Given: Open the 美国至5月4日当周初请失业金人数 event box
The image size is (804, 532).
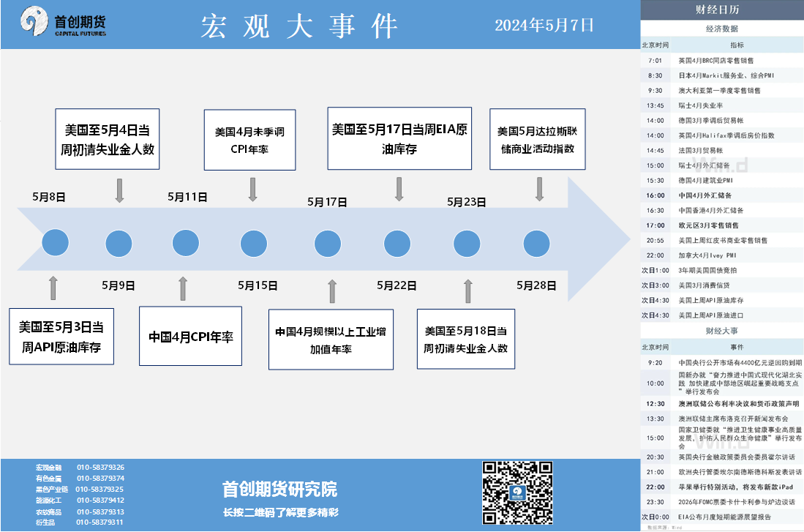Looking at the screenshot, I should coord(107,139).
